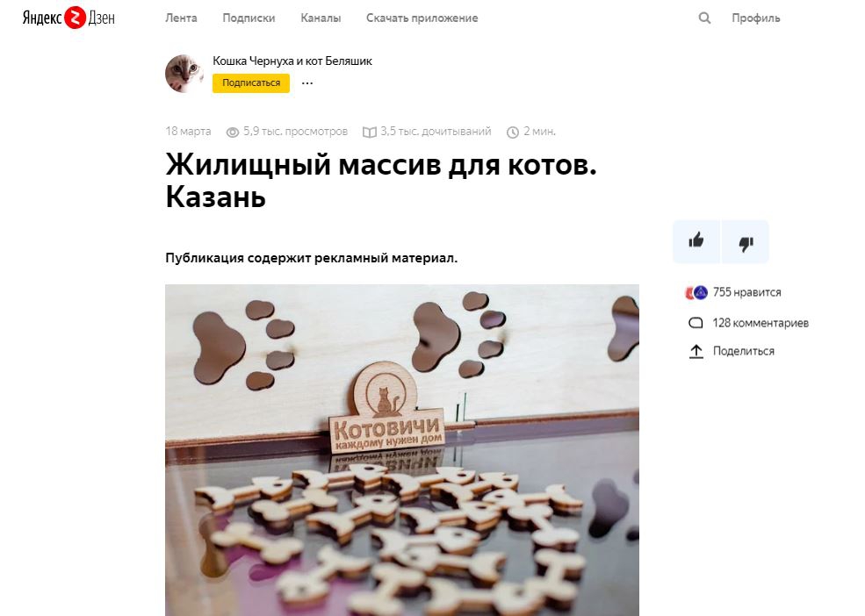Viewport: 865px width, 616px height.
Task: Open the three-dots channel options menu
Action: point(307,83)
